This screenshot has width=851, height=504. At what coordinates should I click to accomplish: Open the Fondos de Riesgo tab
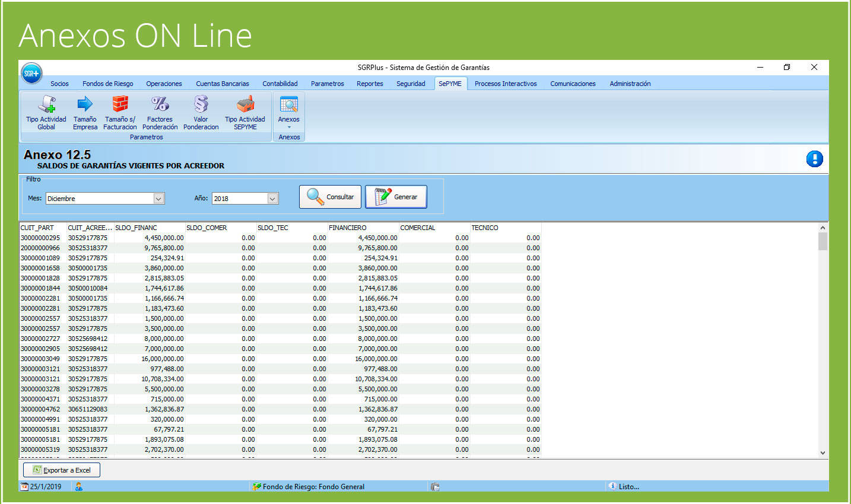107,84
